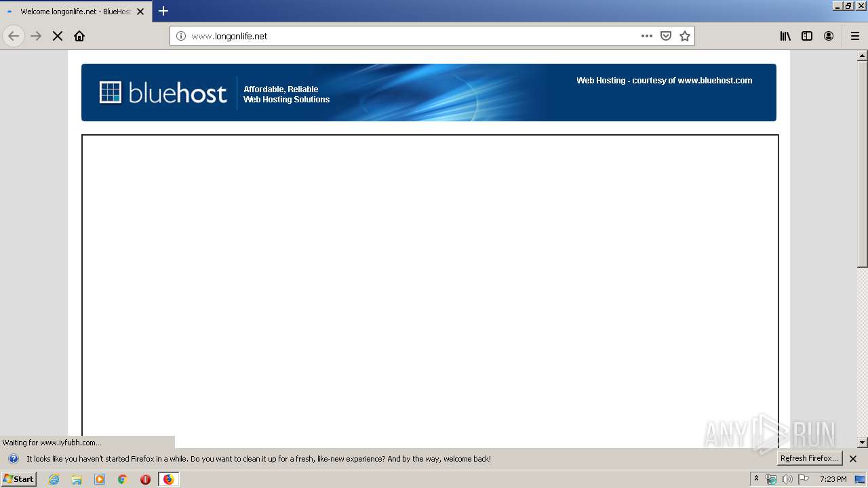Show hidden system tray icons
Viewport: 868px width, 488px height.
coord(756,479)
